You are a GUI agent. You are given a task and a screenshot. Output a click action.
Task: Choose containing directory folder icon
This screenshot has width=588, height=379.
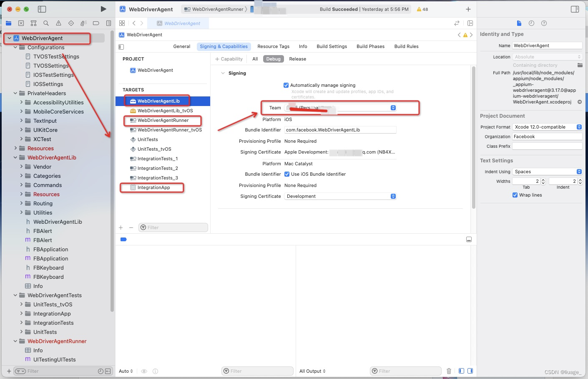click(580, 65)
